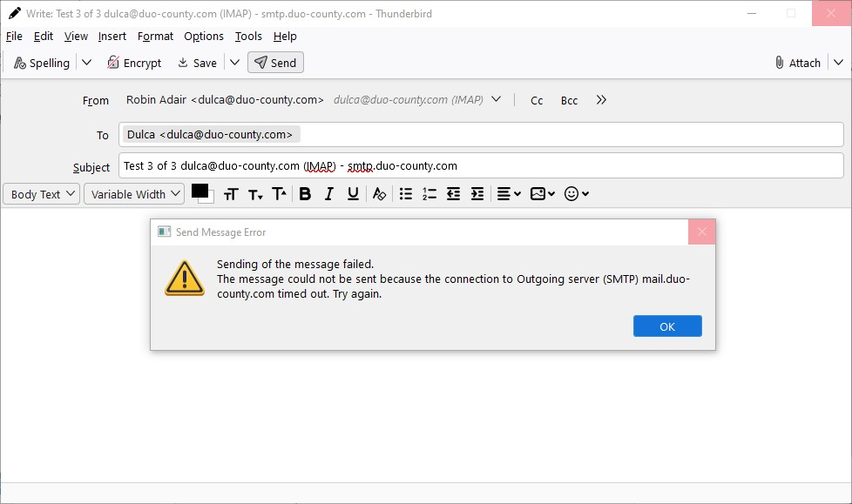Open the Edit menu
The width and height of the screenshot is (852, 504).
43,37
